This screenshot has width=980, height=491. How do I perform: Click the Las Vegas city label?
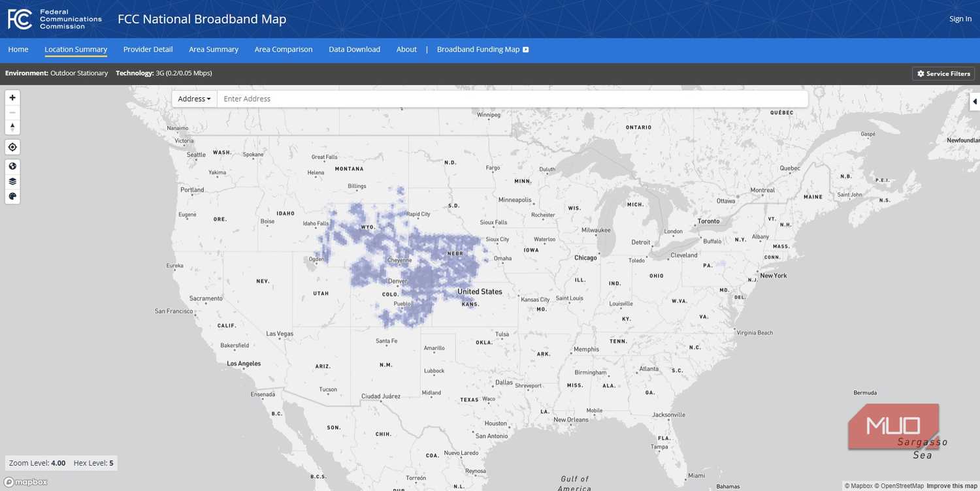coord(280,334)
